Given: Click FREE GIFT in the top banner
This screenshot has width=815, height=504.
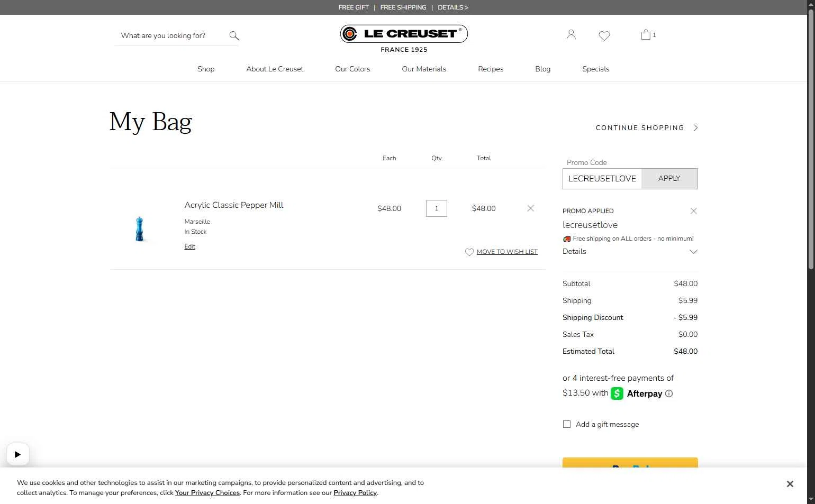Looking at the screenshot, I should coord(354,7).
